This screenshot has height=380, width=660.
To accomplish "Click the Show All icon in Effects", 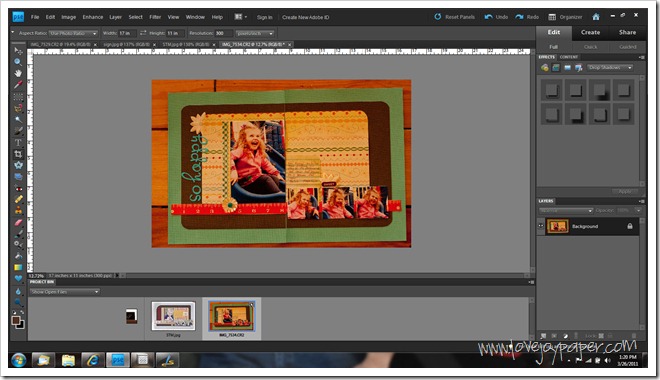I will coord(579,68).
